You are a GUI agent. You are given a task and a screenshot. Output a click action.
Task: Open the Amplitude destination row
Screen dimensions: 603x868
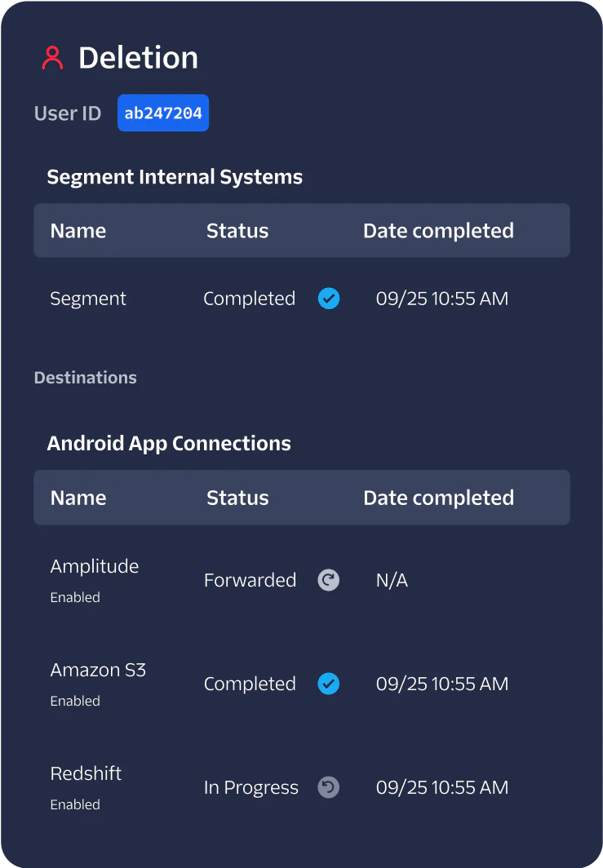click(95, 567)
